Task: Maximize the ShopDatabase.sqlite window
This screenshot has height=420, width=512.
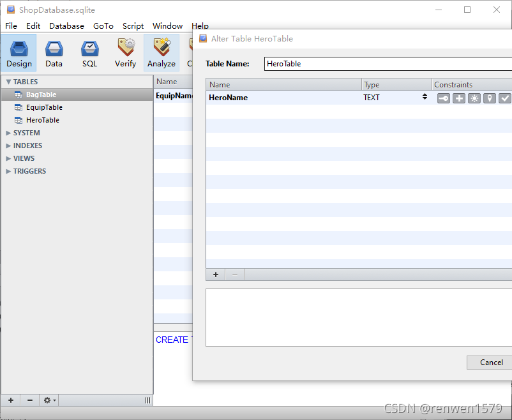Action: (x=467, y=10)
